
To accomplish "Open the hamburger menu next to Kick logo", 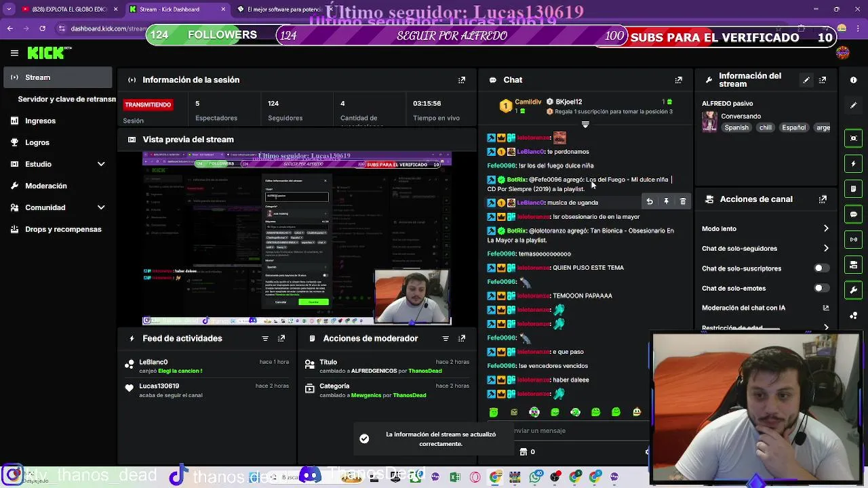I will click(14, 53).
